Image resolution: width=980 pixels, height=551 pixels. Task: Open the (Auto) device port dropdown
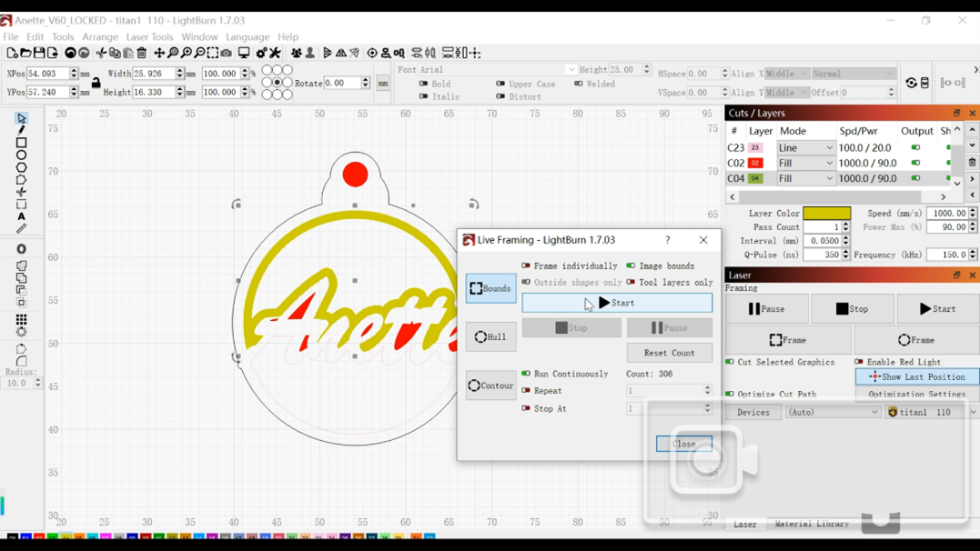(x=833, y=413)
